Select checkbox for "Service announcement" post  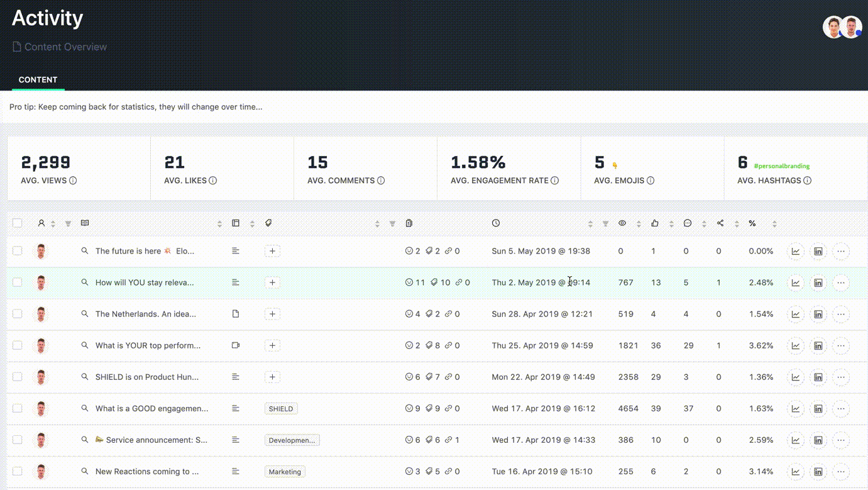17,439
